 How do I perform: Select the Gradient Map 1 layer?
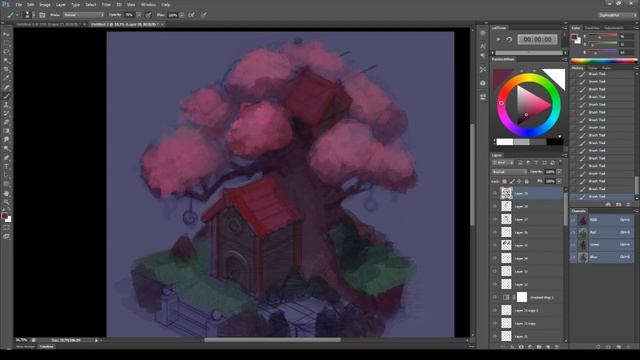pyautogui.click(x=527, y=297)
